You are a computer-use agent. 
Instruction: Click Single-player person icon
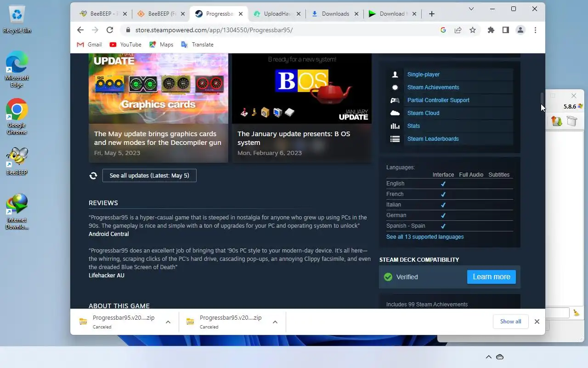(395, 75)
